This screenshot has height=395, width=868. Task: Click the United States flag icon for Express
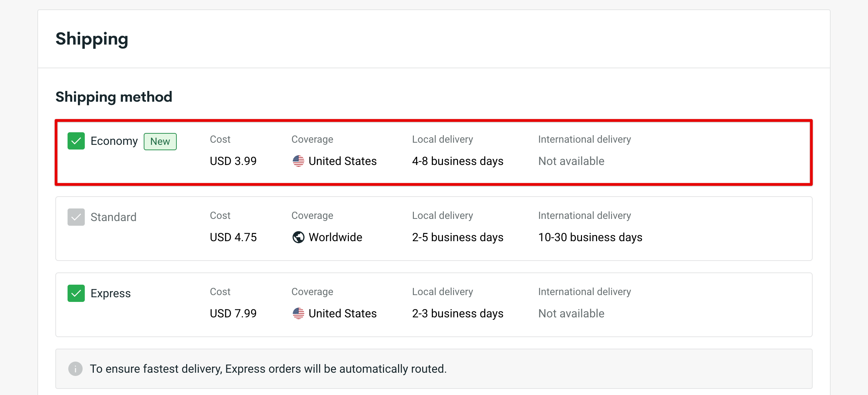(298, 313)
